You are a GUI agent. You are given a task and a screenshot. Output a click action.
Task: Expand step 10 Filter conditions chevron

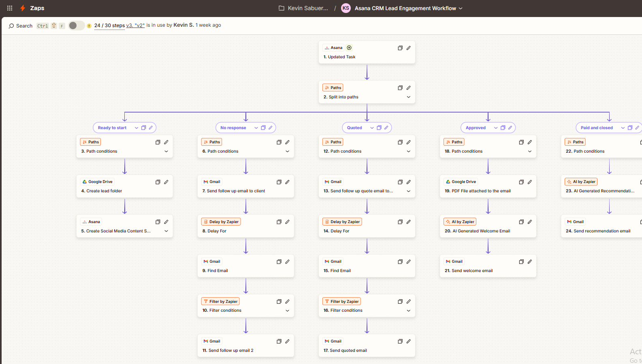[288, 311]
